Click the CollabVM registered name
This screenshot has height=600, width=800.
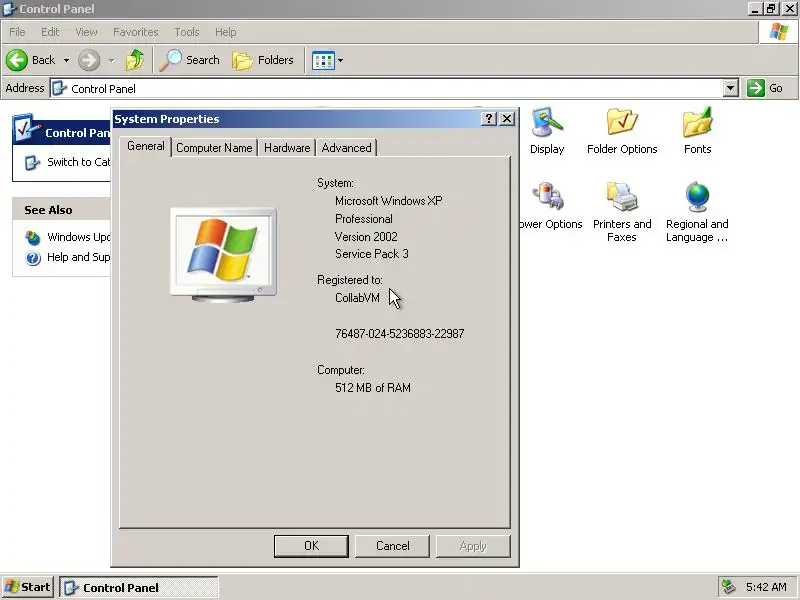point(357,298)
